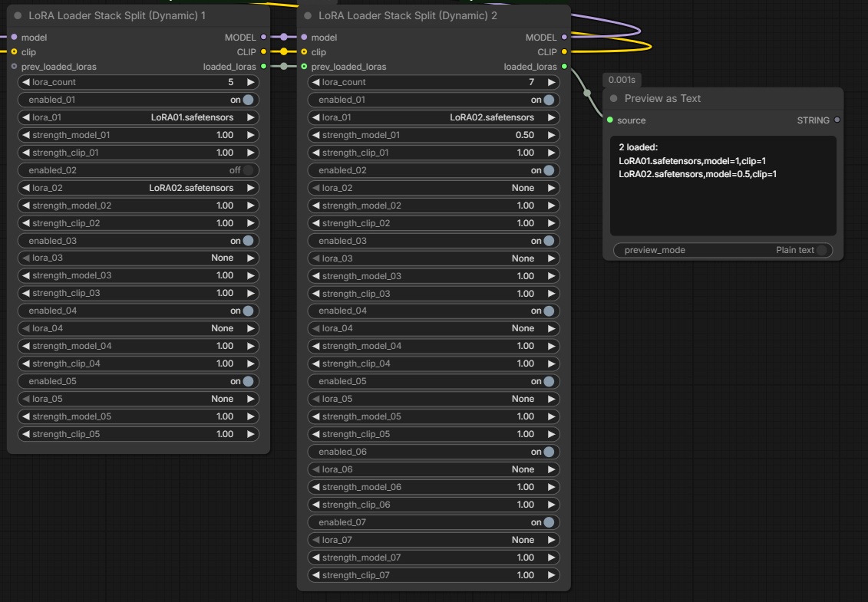Open lora_01 dropdown showing LoRA01.safetensors on node 1
Screen dimensions: 868x602
pos(138,117)
